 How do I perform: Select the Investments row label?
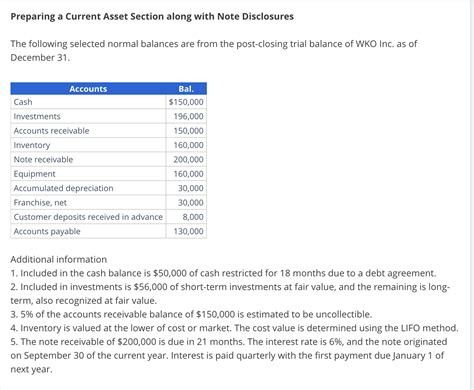click(x=37, y=116)
